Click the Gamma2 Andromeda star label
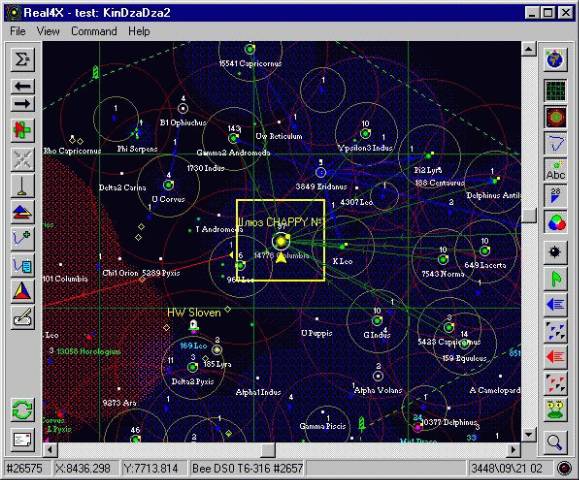 [x=233, y=152]
